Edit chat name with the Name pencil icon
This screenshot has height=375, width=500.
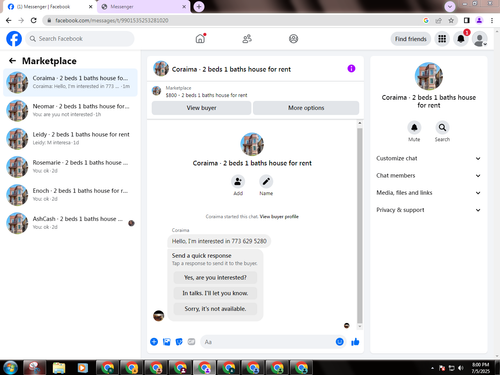[266, 181]
